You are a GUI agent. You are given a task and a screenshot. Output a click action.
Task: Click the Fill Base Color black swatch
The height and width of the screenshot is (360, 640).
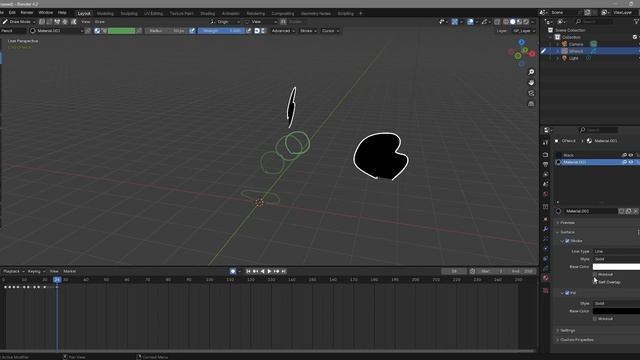pyautogui.click(x=616, y=311)
